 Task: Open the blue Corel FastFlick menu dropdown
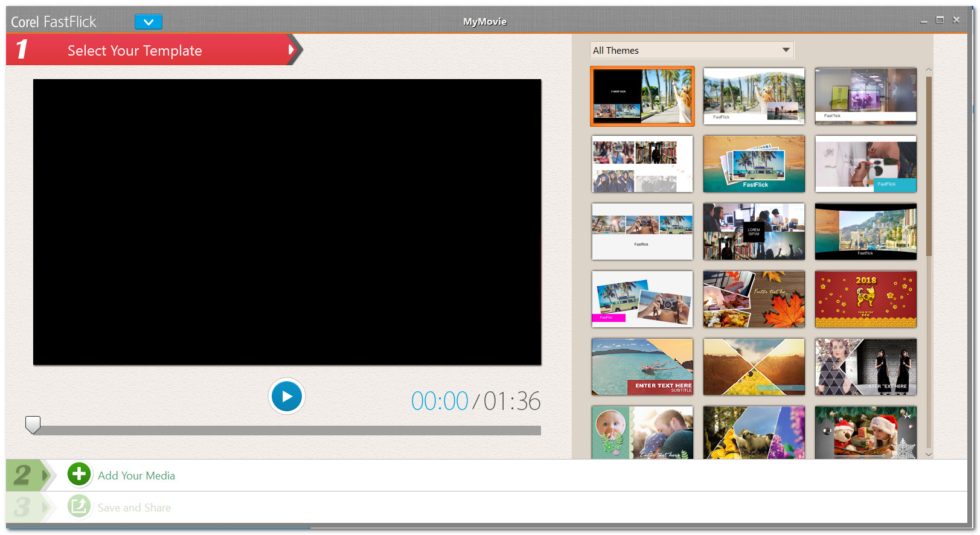tap(149, 22)
